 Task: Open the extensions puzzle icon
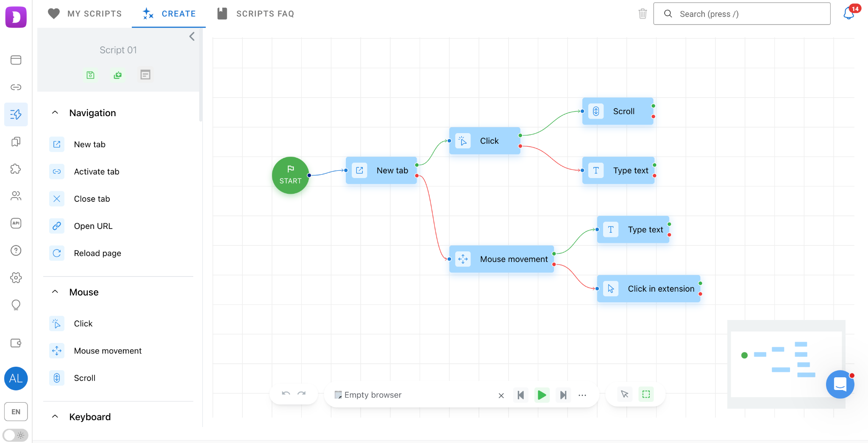point(16,169)
